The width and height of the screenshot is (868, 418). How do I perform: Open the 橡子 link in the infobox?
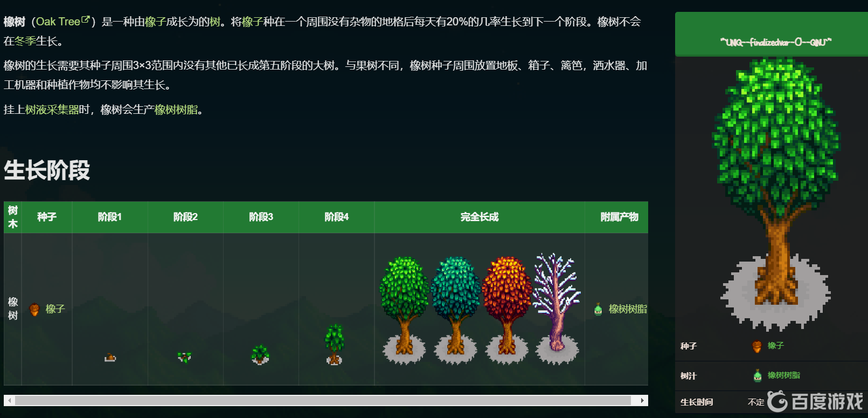tap(776, 346)
